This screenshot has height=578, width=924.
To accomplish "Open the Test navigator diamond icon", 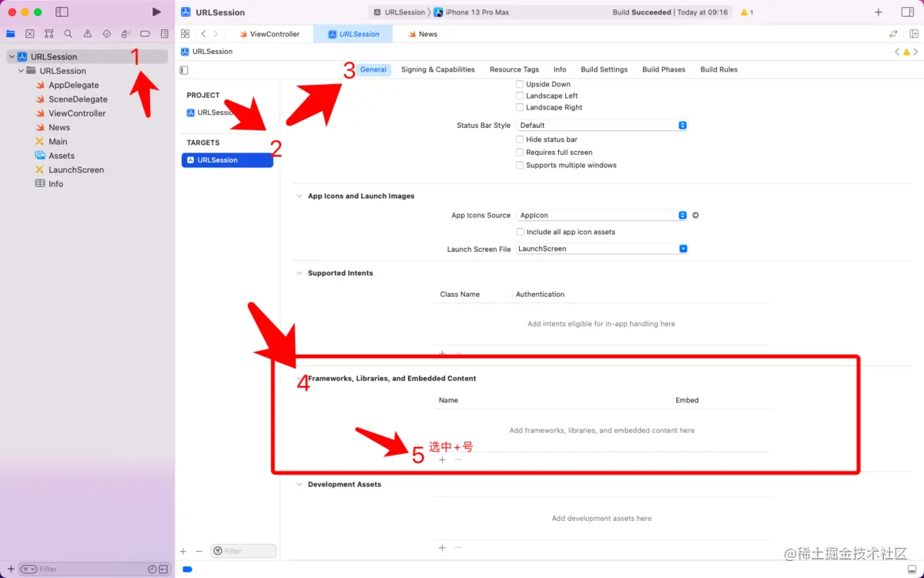I will coord(107,34).
